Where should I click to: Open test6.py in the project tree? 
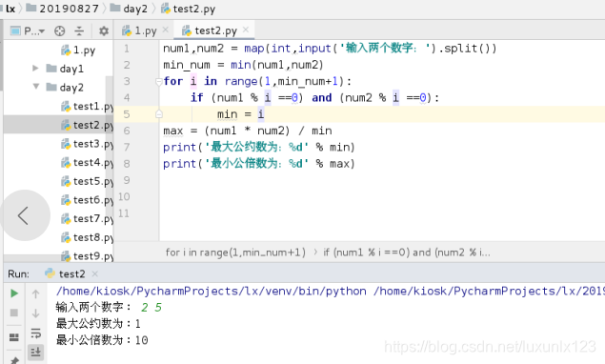point(88,200)
